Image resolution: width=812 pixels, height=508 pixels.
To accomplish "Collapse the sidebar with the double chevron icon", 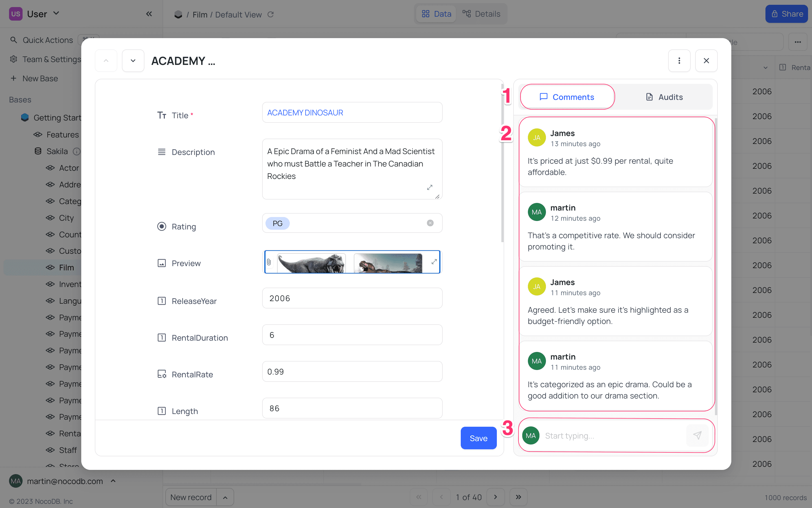I will [x=149, y=14].
